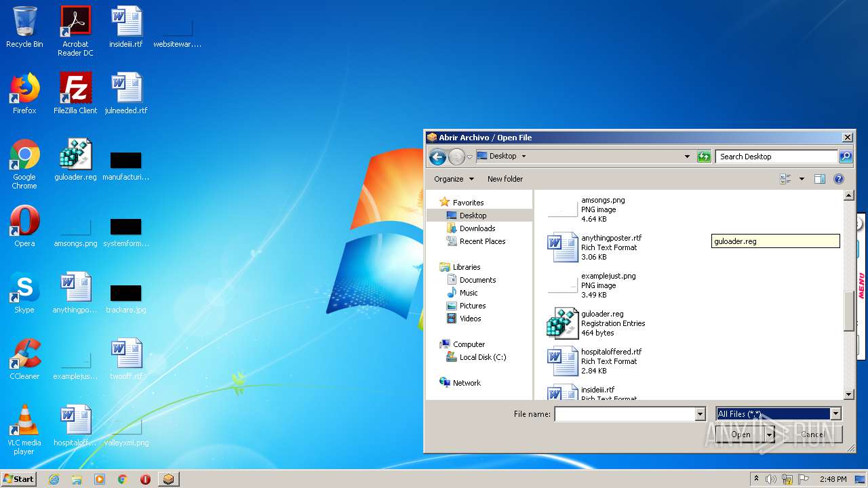The height and width of the screenshot is (488, 868).
Task: Open Local Disk (C:)
Action: pyautogui.click(x=482, y=357)
